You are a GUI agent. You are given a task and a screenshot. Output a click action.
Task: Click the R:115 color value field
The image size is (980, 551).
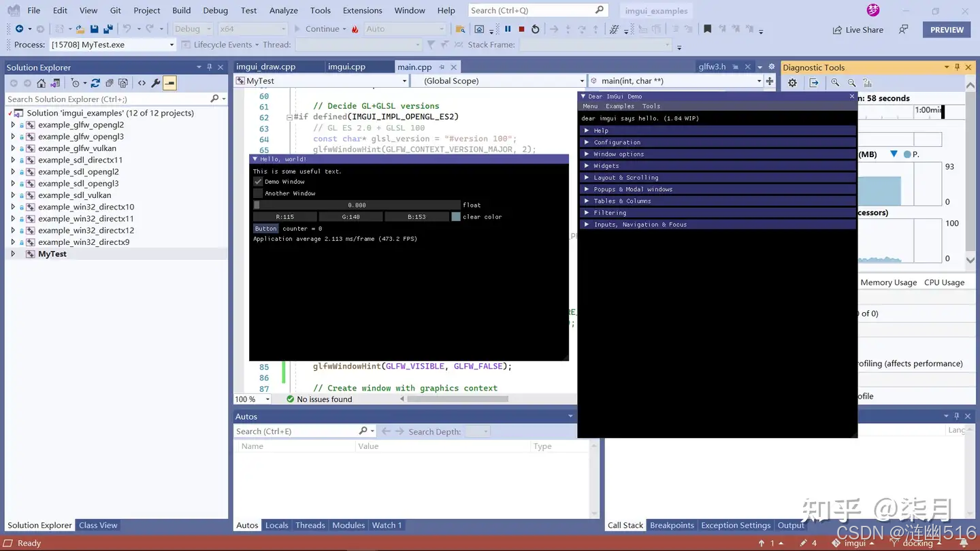(285, 217)
